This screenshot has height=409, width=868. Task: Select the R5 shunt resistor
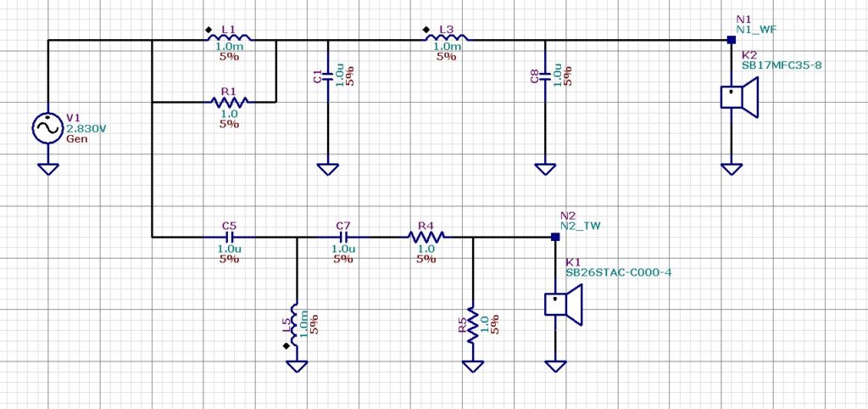(473, 326)
